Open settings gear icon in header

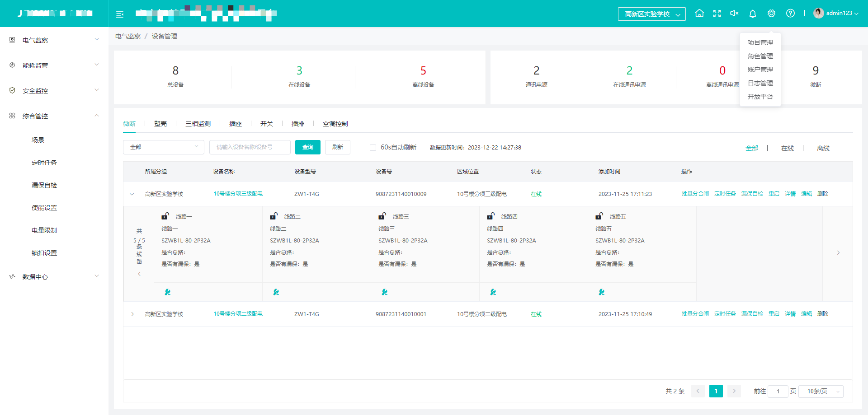point(771,14)
